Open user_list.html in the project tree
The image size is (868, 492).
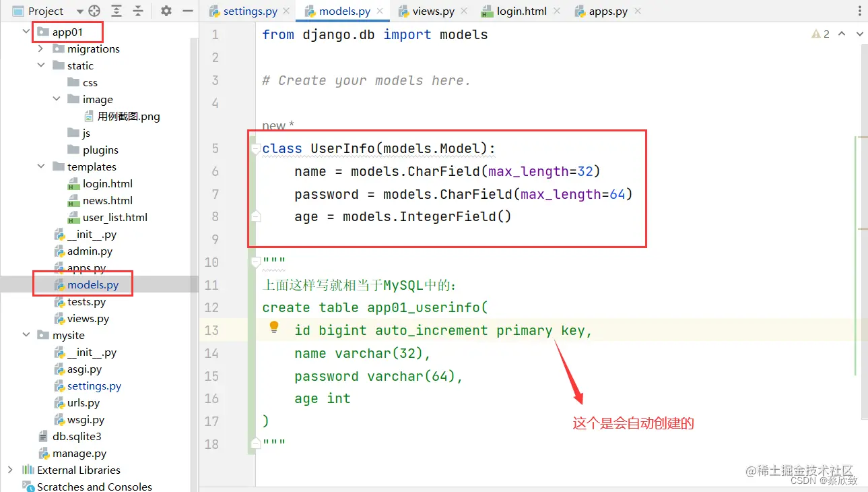(108, 217)
